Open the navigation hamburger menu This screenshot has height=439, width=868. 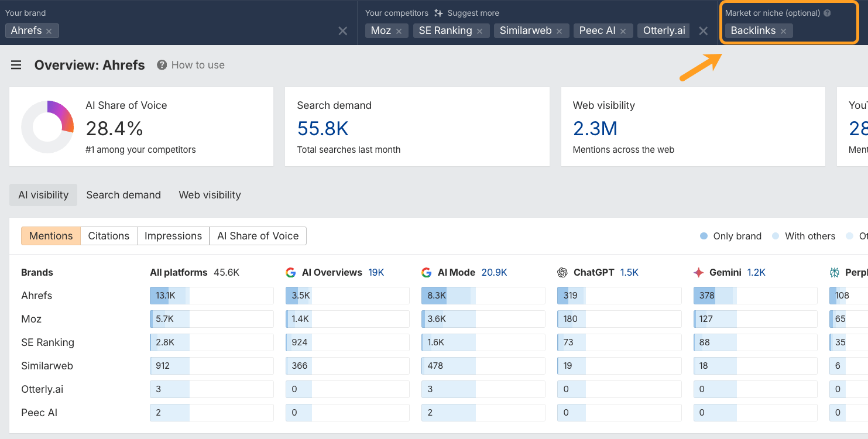tap(16, 65)
